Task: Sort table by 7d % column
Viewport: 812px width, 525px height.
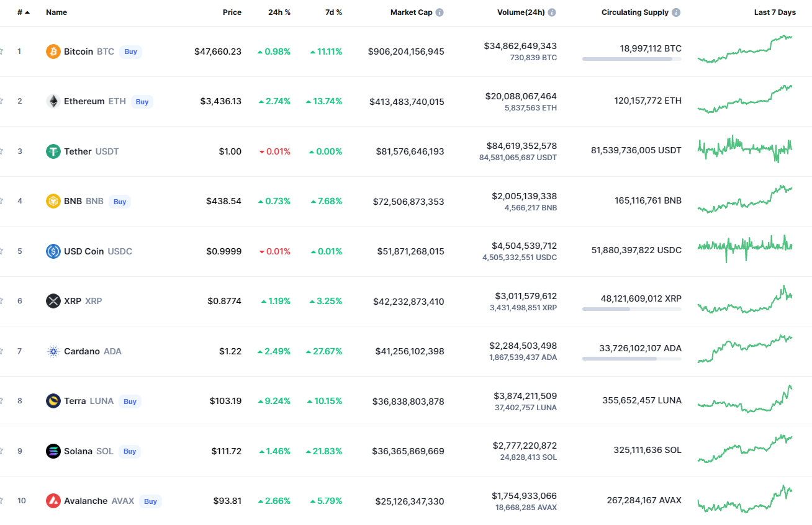Action: pos(333,12)
